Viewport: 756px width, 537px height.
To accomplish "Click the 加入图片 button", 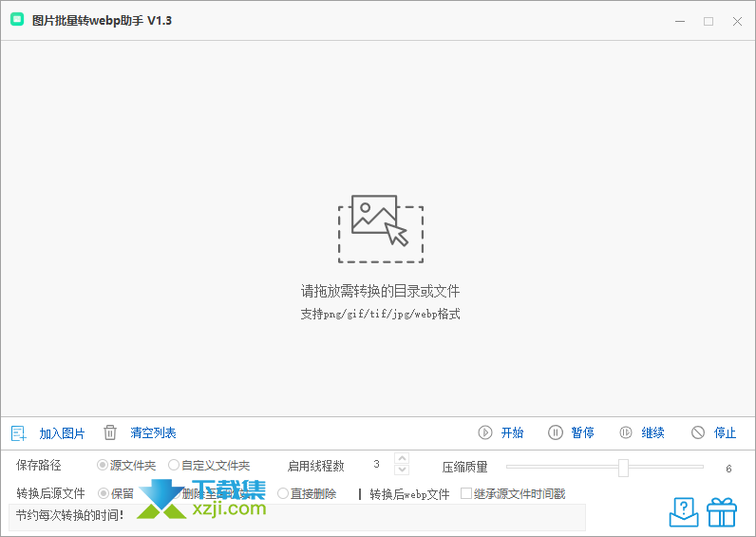I will click(62, 433).
